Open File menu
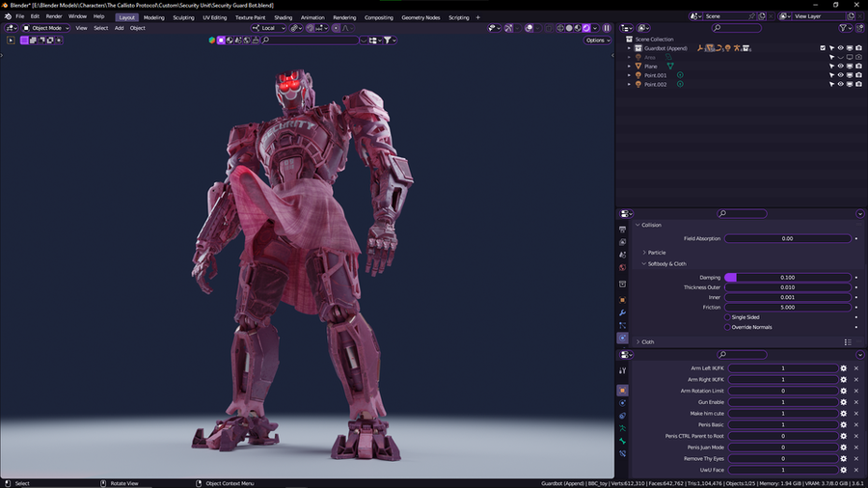Image resolution: width=868 pixels, height=488 pixels. 20,16
